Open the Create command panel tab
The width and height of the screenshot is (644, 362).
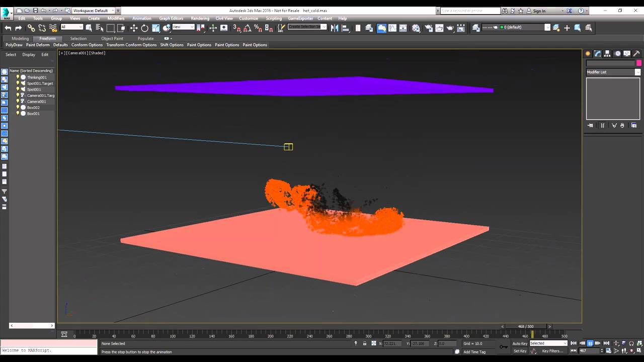tap(588, 53)
